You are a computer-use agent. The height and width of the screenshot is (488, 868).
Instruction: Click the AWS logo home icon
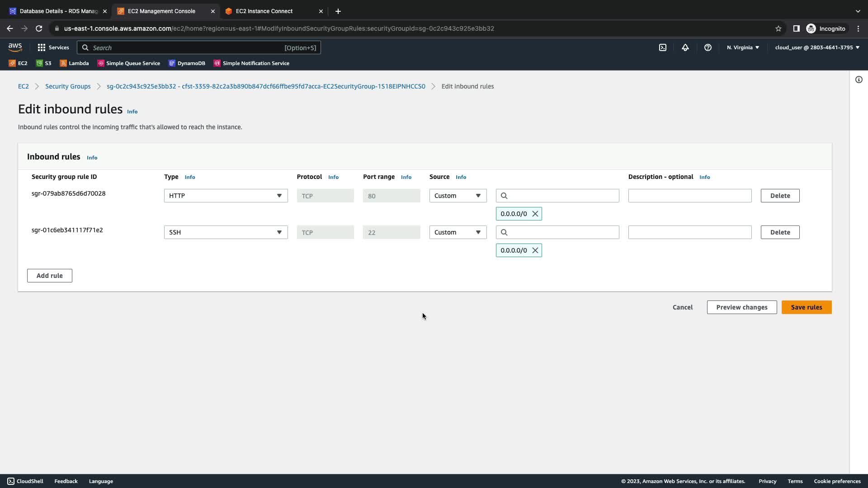click(15, 47)
